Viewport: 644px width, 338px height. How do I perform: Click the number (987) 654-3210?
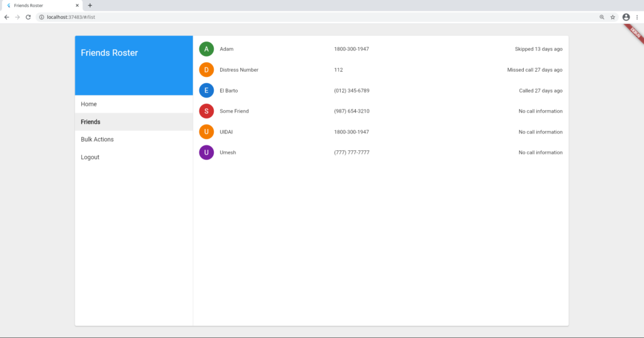352,111
